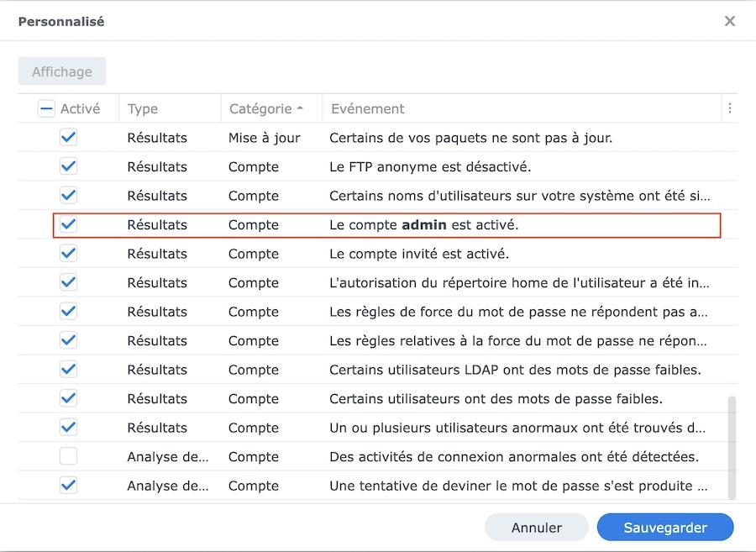Click the Type column header
The height and width of the screenshot is (552, 756).
click(x=143, y=108)
